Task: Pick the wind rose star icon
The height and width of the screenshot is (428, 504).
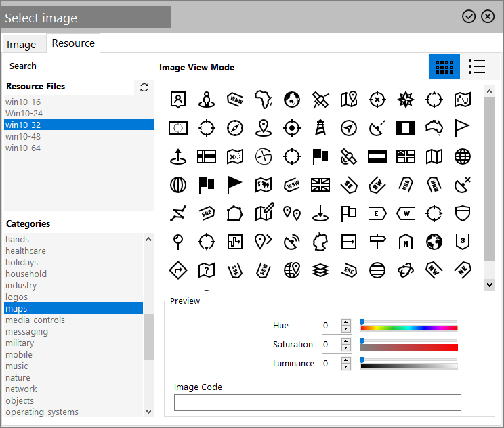Action: click(x=406, y=100)
